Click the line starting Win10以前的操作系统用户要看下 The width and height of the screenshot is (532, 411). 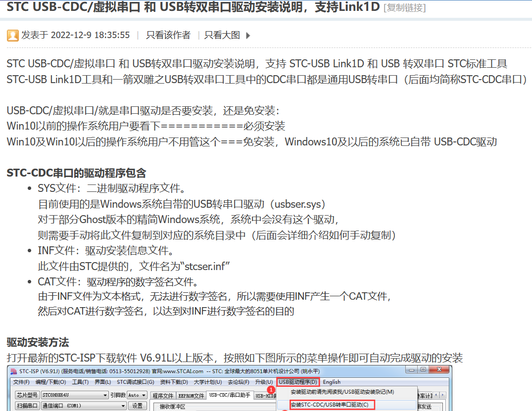(x=146, y=126)
